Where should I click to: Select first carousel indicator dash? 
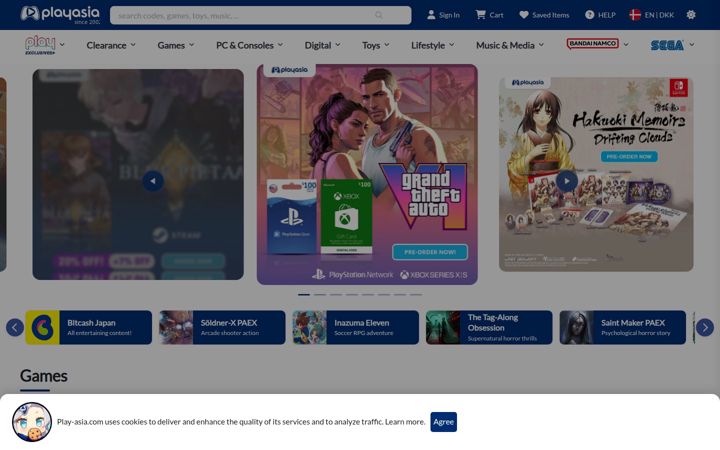tap(304, 294)
